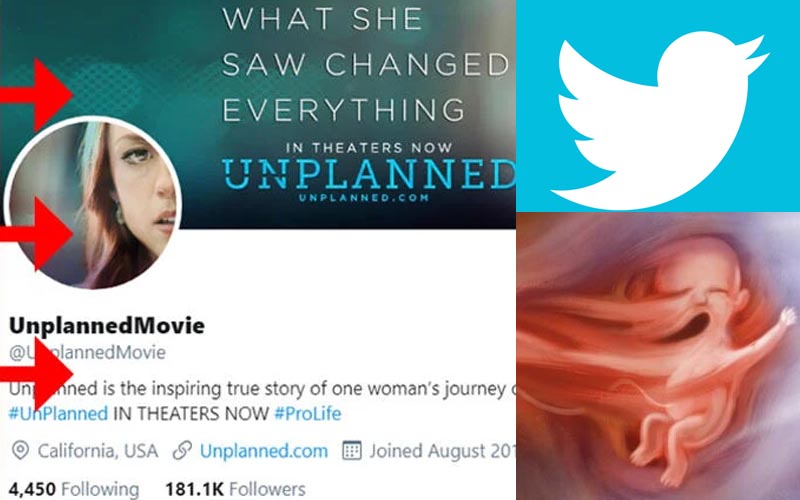
Task: Open the Unplanned.com website link
Action: click(264, 451)
